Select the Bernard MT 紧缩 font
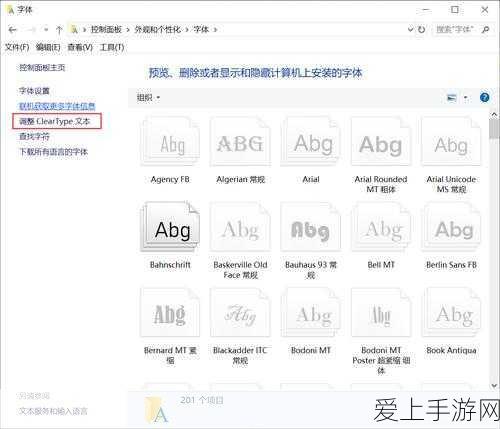Screen dimensions: 500x429 170,313
